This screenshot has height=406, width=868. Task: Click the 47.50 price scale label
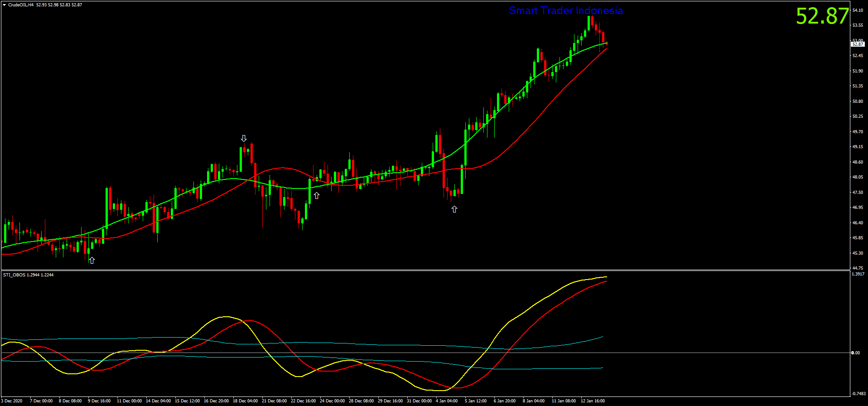(858, 193)
